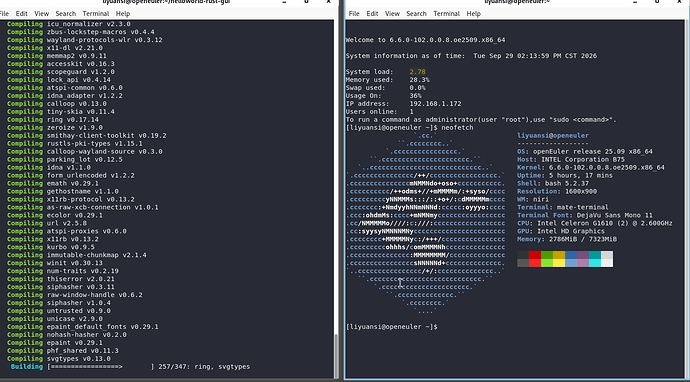
Task: Click the System load value 2.78
Action: click(418, 72)
